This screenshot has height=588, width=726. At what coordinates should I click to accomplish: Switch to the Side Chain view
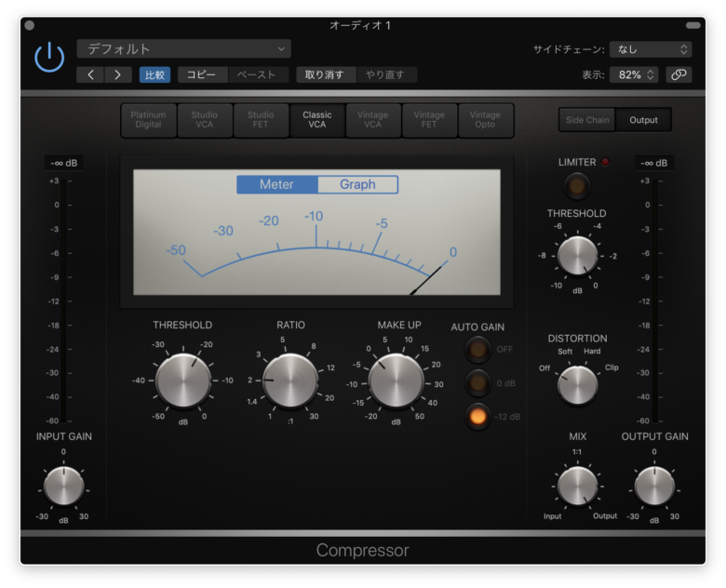tap(587, 120)
